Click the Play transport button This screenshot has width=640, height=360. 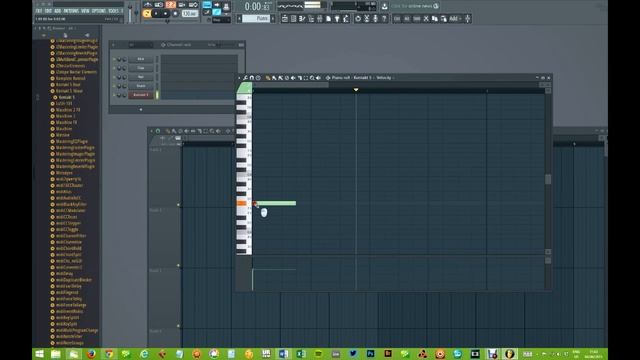[156, 13]
